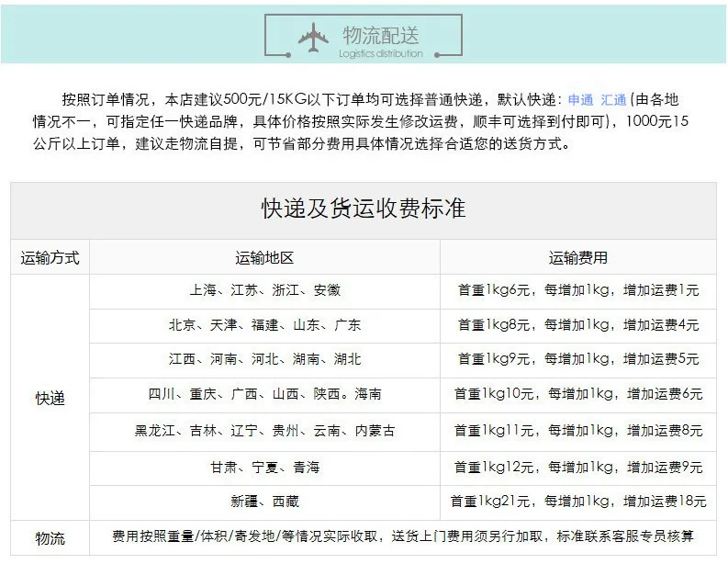Viewport: 728px width, 564px height.
Task: Click the airplane icon in the header
Action: 313,37
